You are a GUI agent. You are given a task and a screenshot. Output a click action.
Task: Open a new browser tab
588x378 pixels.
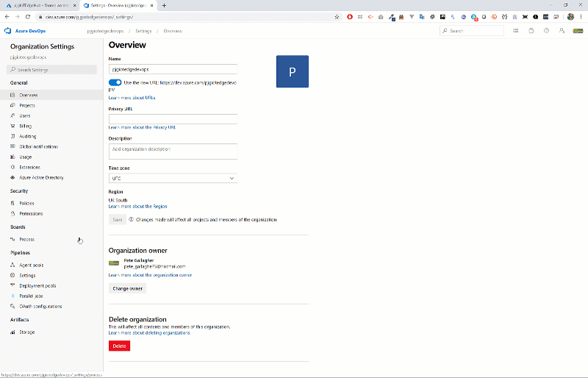coord(164,6)
